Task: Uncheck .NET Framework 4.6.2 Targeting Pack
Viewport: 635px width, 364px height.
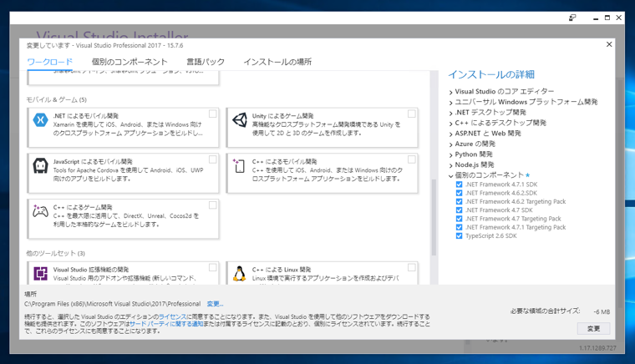Action: 459,201
